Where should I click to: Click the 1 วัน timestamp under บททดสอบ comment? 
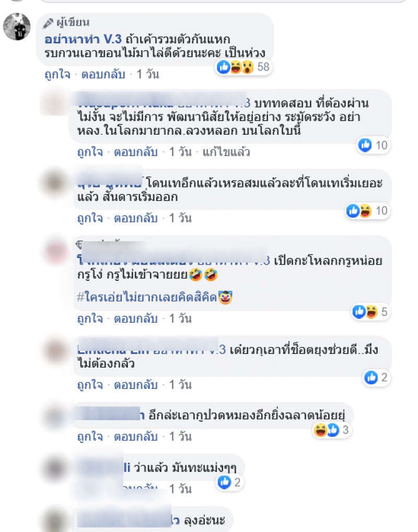(x=180, y=152)
